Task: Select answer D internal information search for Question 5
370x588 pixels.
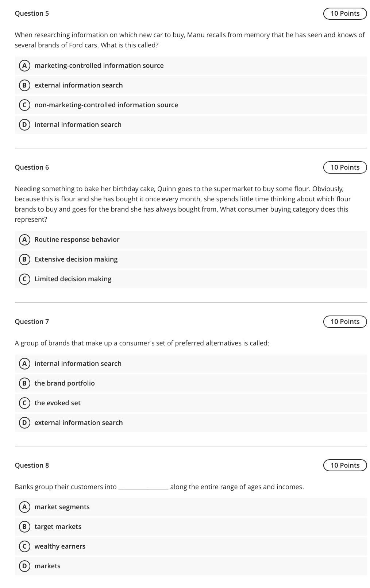Action: click(78, 125)
